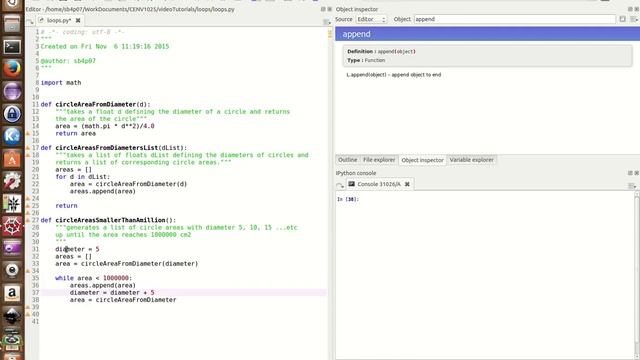Open the Editor options menu button
This screenshot has height=360, width=640.
327,22
